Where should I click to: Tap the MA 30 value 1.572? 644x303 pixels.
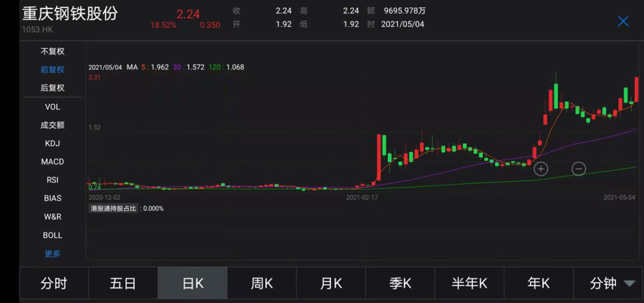pyautogui.click(x=196, y=67)
